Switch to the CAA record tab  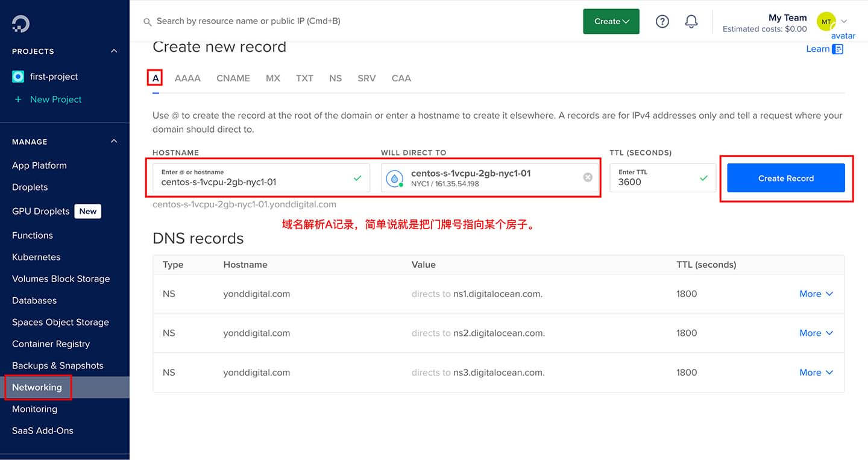(401, 78)
